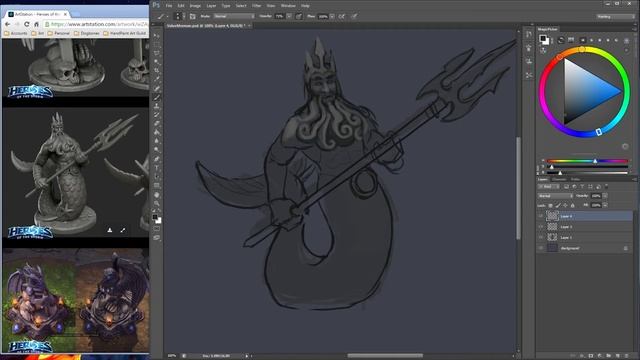Select the Healing Brush tool
Viewport: 640px width, 360px height.
[x=157, y=89]
